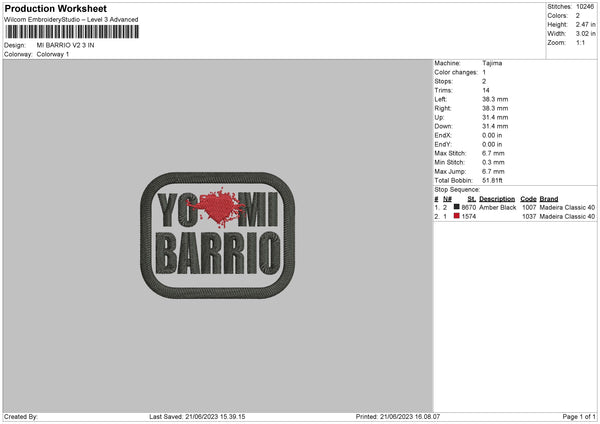Click the barcode below the title
The image size is (600, 424).
click(72, 32)
